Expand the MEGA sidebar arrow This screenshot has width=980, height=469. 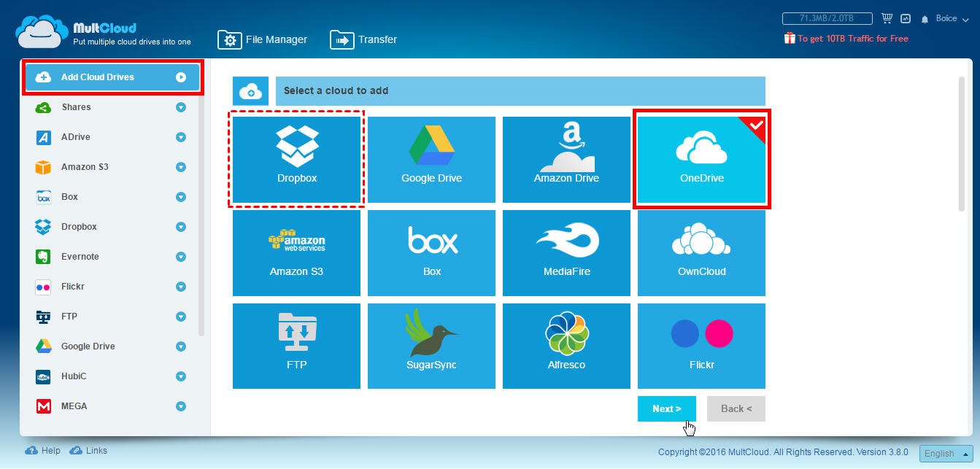click(x=181, y=406)
